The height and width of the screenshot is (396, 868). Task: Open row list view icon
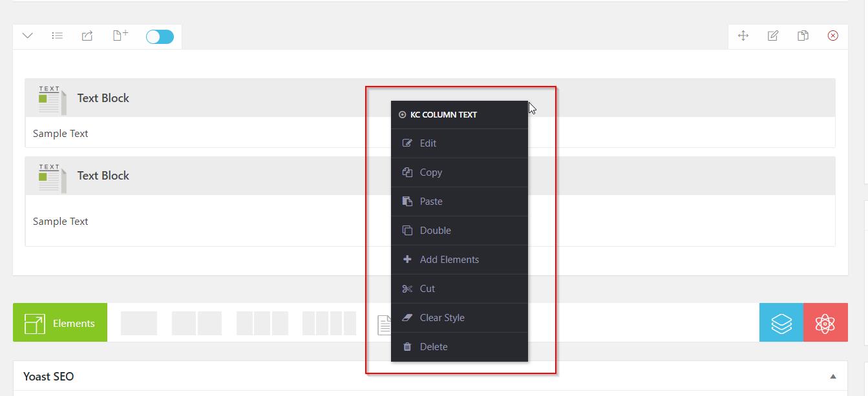[x=58, y=36]
